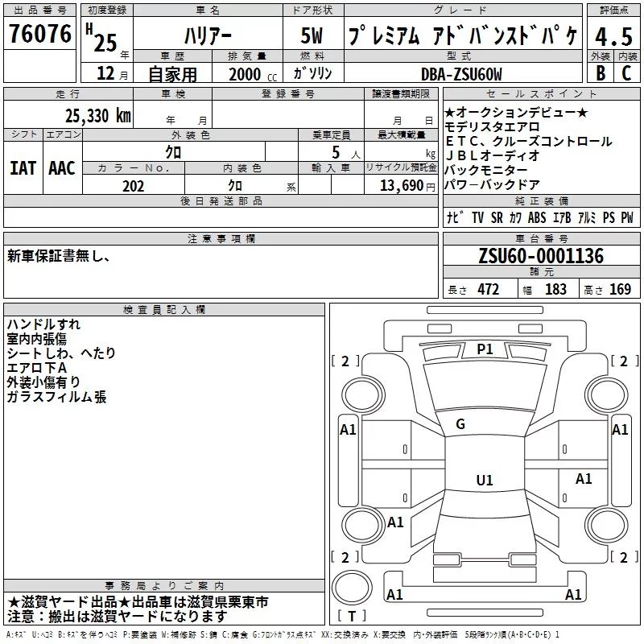The height and width of the screenshot is (644, 644).
Task: Click lot number 76076
Action: (x=40, y=34)
